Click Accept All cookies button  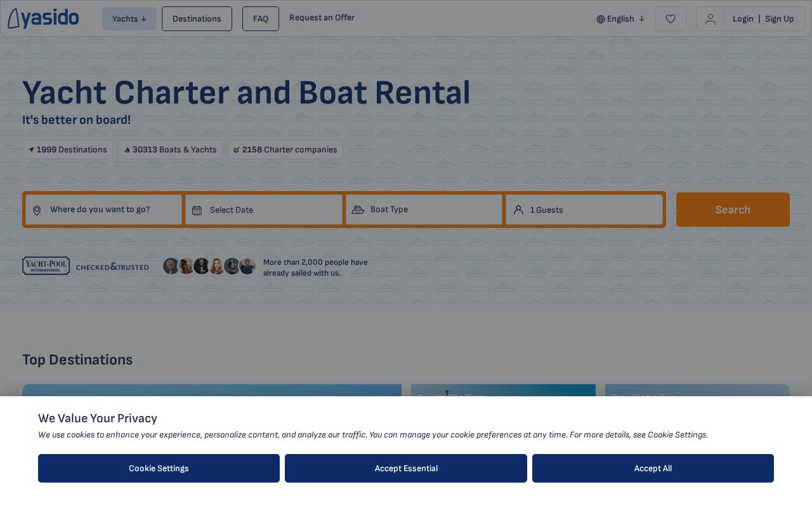click(653, 469)
